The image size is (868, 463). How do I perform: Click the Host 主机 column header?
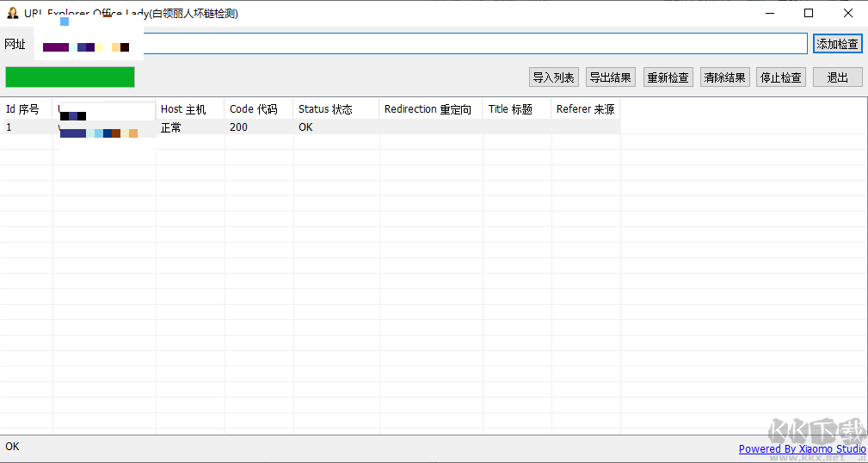pos(189,109)
